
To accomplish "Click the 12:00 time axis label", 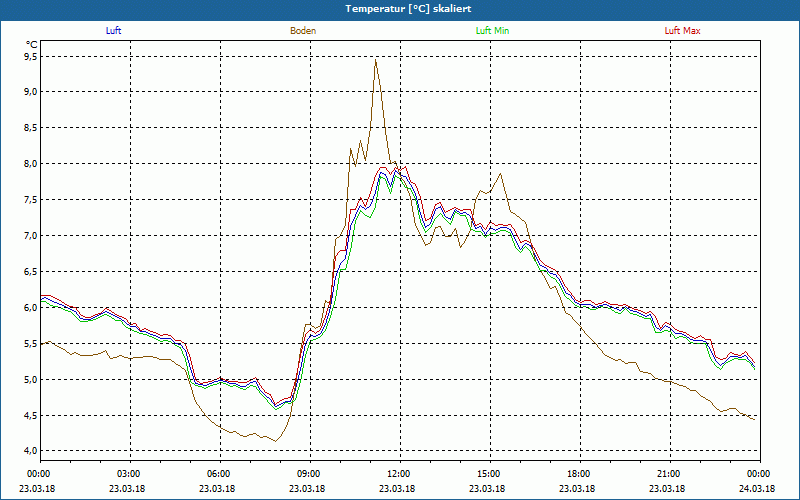I will tap(400, 474).
